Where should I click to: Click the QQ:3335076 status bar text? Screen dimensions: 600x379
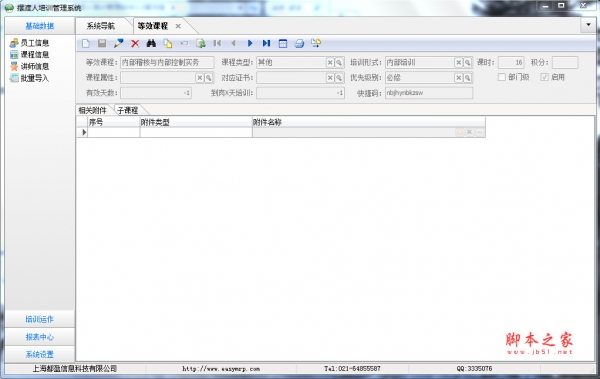[x=474, y=369]
